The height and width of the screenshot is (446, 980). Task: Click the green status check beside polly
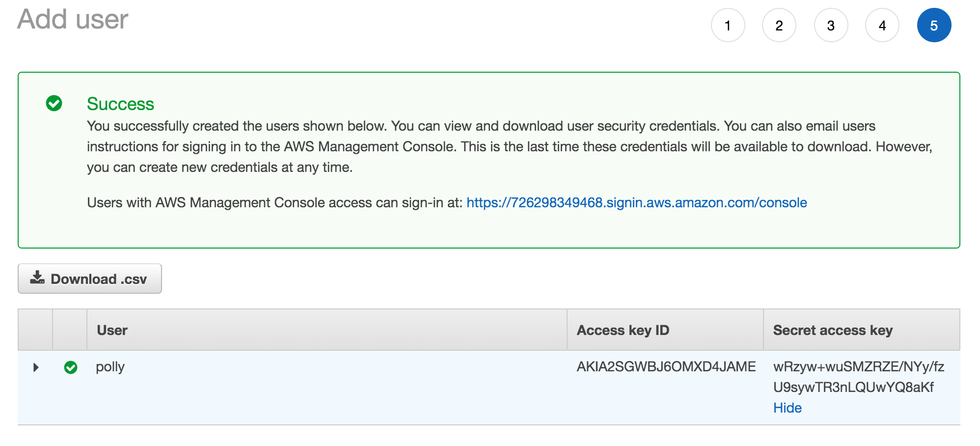coord(71,367)
